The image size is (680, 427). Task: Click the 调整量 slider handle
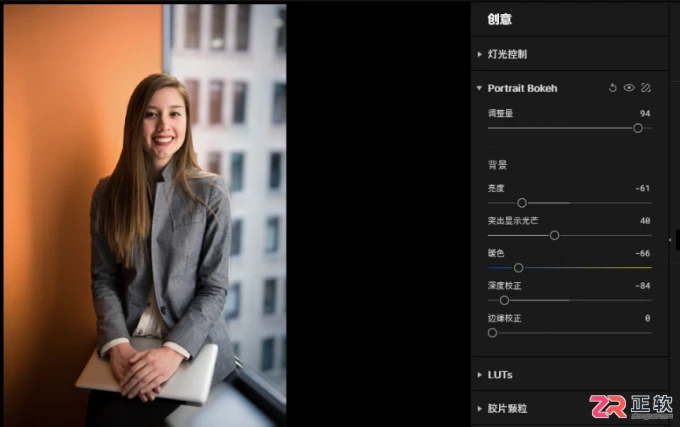tap(638, 128)
